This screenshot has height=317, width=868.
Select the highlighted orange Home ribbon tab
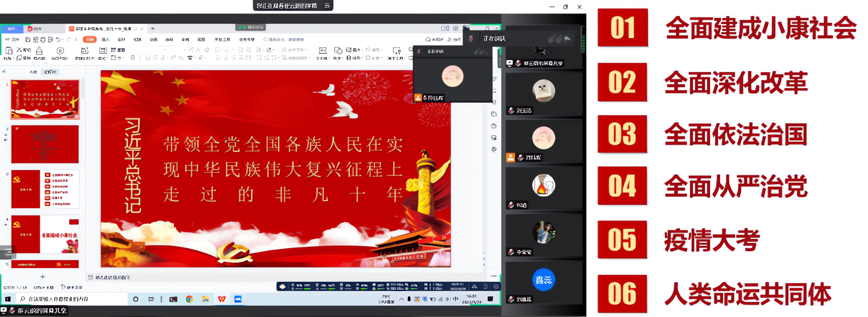point(89,40)
